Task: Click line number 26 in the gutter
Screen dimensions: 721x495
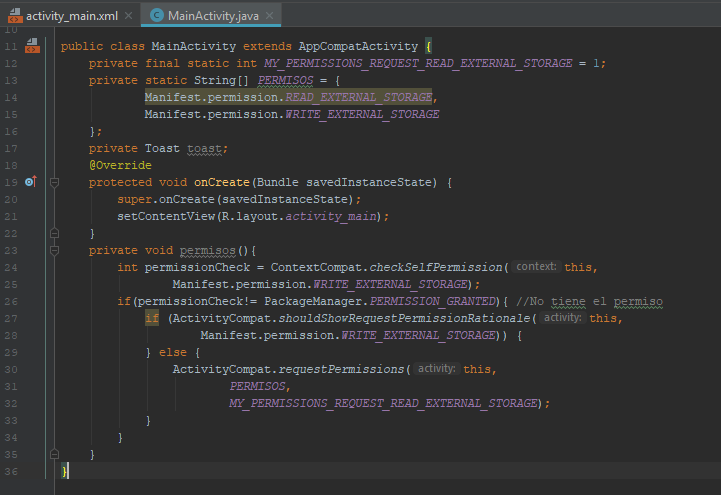Action: click(x=12, y=301)
